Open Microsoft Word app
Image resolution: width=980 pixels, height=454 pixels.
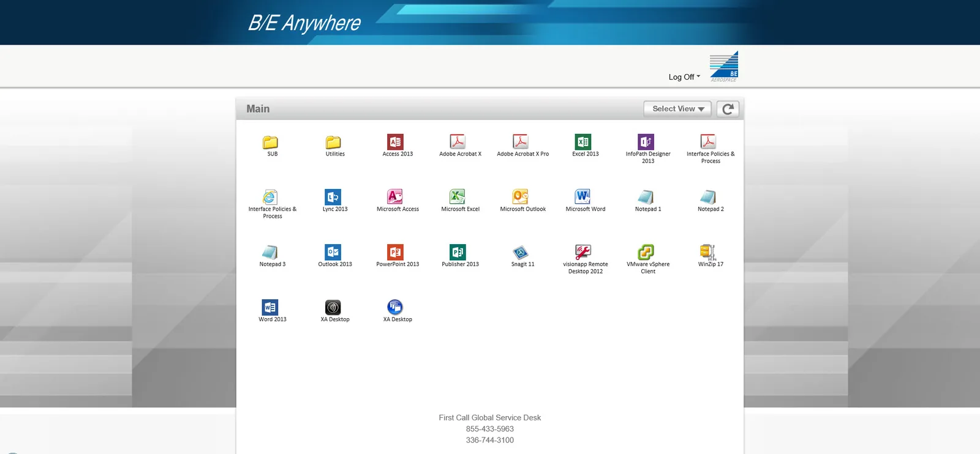[x=583, y=197]
